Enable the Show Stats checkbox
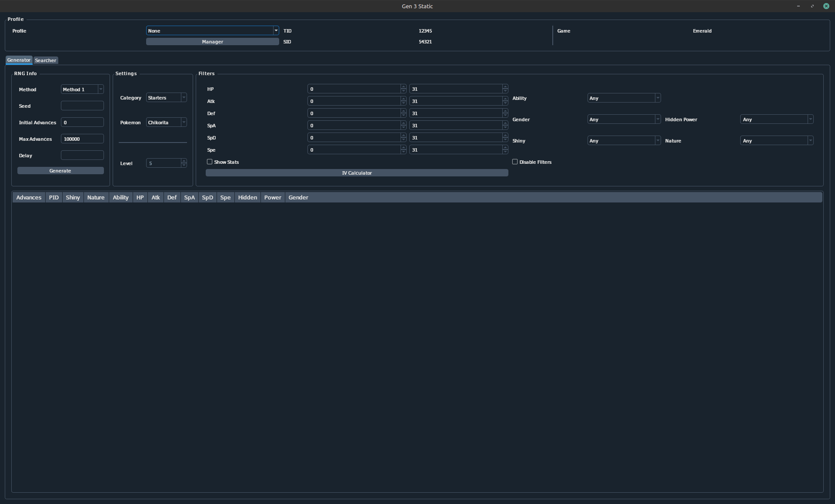Screen dimensions: 835x504 (210, 162)
